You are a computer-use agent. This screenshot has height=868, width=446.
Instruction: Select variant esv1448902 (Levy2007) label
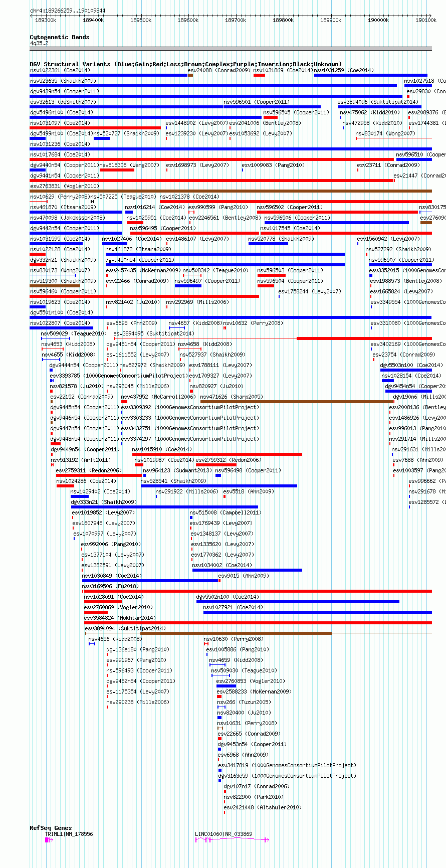point(197,123)
